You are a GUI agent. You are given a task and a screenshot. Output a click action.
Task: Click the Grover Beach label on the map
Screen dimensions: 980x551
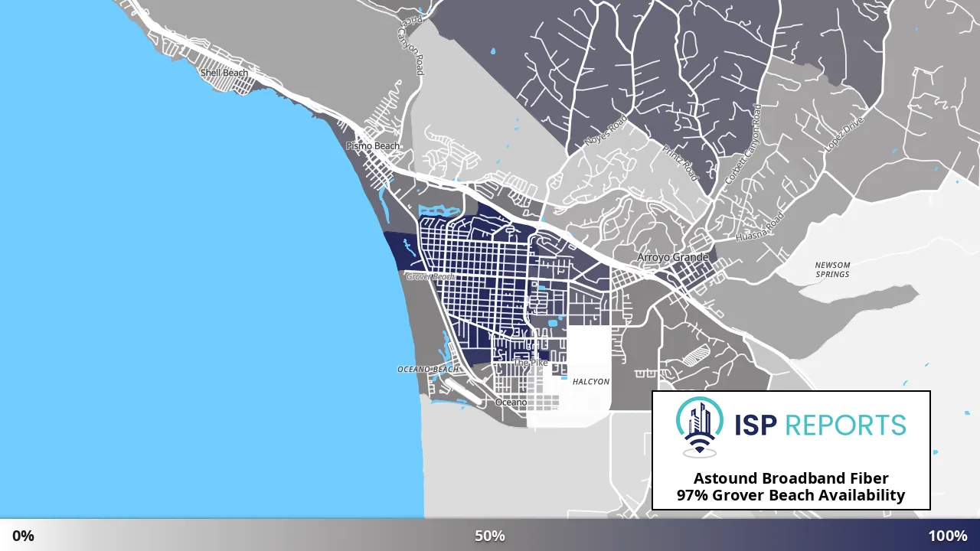(x=430, y=277)
